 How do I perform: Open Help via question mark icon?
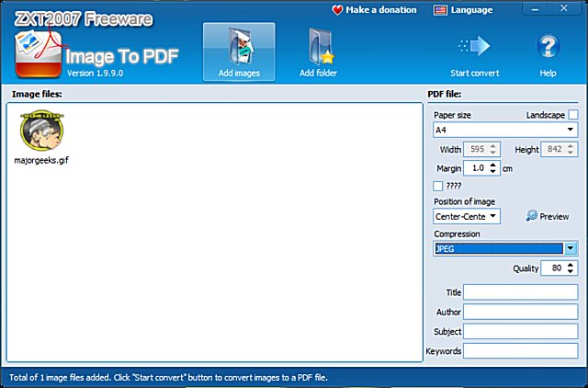(x=548, y=46)
